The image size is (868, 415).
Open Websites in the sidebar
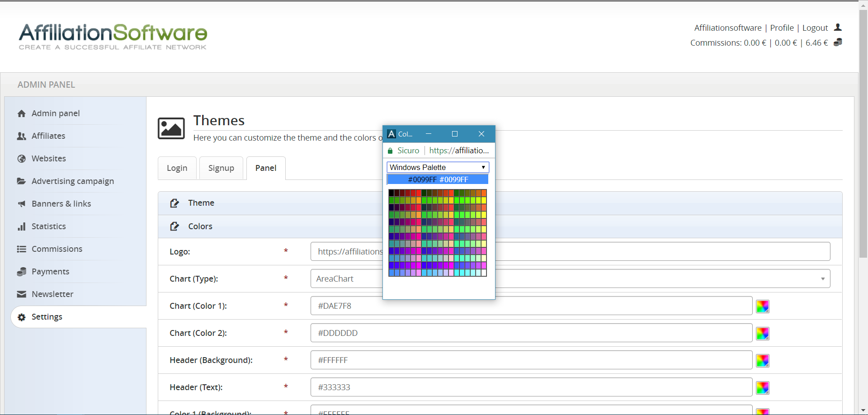(49, 159)
